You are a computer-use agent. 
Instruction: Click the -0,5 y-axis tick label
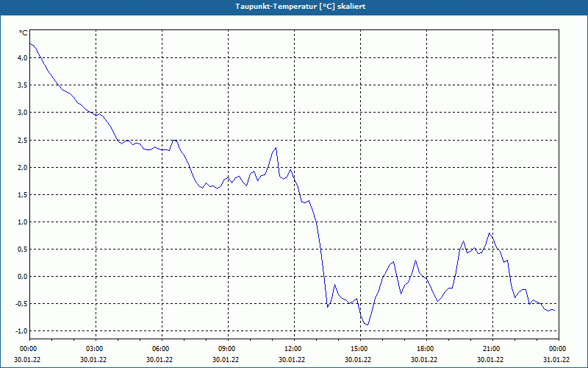21,304
